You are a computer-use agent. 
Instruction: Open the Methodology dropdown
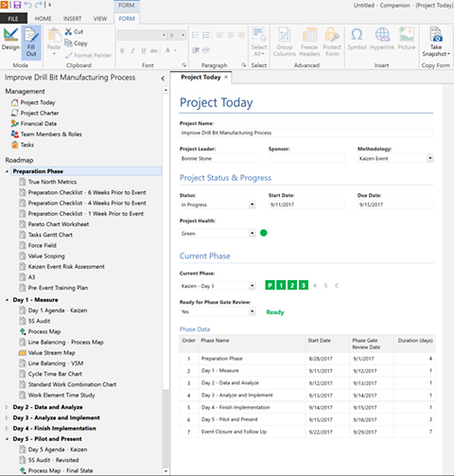click(x=430, y=158)
